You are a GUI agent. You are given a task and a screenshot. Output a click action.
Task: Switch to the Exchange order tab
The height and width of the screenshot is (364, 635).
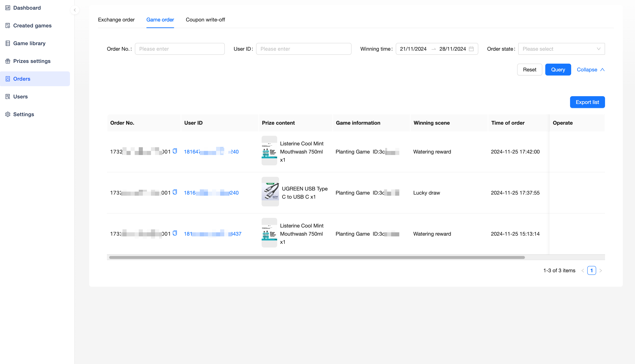116,19
